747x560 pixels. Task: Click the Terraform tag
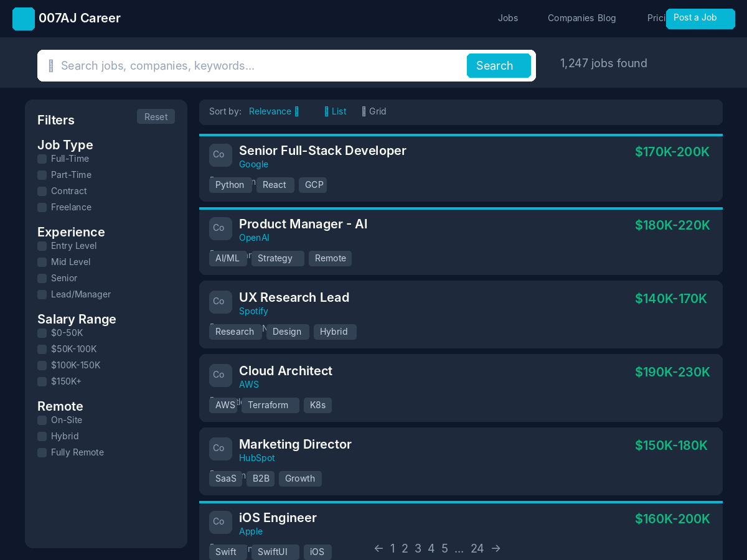270,405
